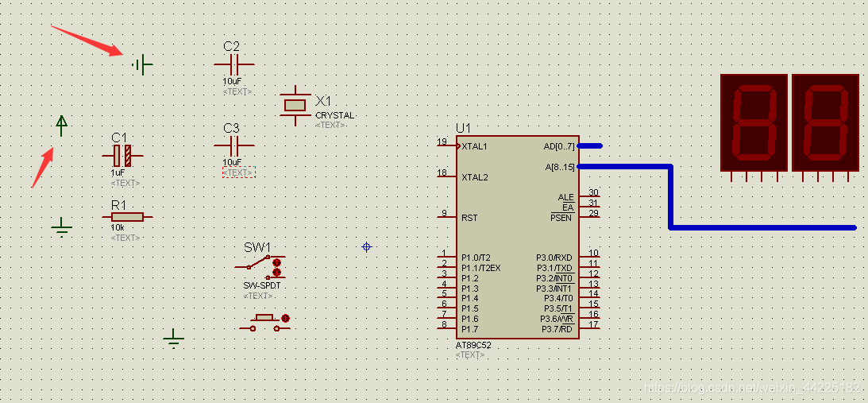Select the C3 capacitor symbol
Screen dimensions: 868x403
[234, 146]
